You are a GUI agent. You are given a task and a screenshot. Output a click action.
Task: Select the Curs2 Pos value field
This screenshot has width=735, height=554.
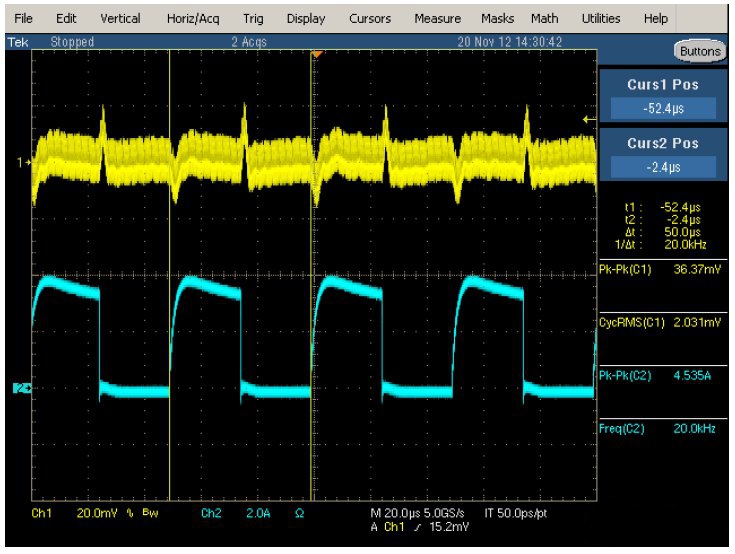point(663,167)
